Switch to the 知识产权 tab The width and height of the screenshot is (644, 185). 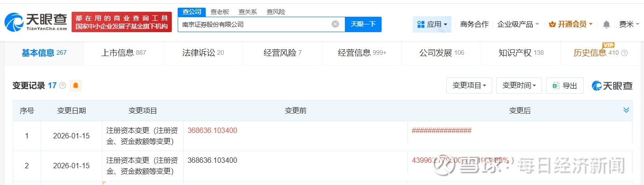pos(521,53)
